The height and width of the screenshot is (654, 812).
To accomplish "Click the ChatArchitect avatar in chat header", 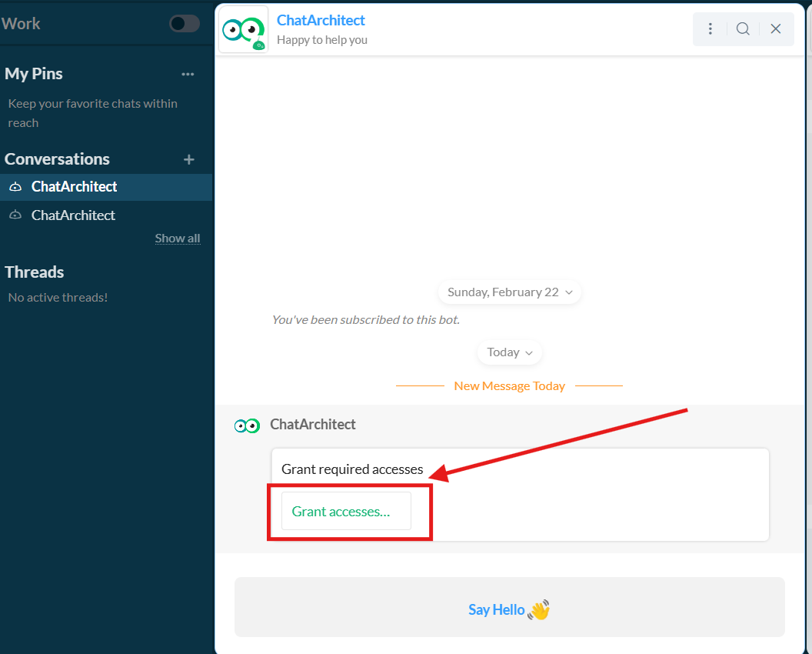I will [243, 30].
